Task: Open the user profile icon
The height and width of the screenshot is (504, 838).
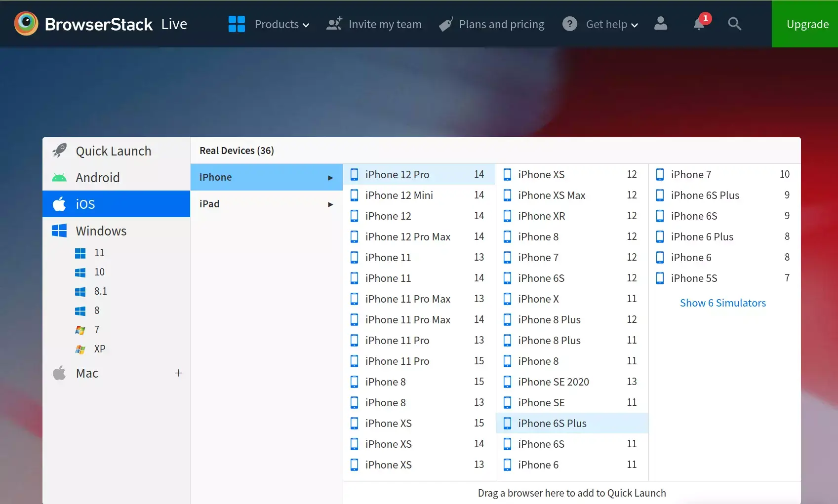Action: pos(661,24)
